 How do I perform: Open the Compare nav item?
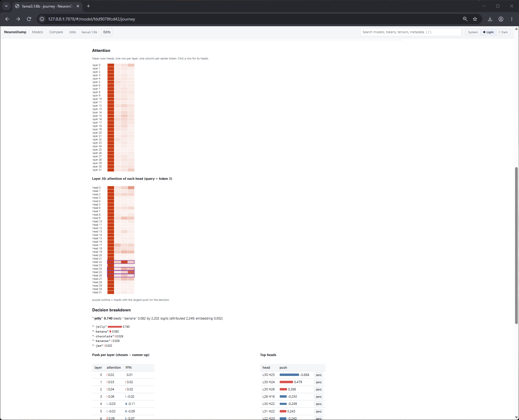[56, 32]
